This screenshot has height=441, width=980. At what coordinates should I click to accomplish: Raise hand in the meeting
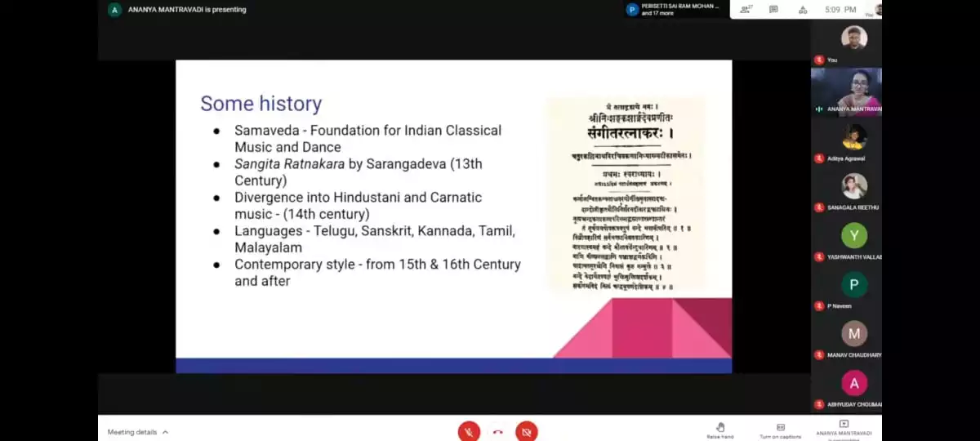(x=720, y=430)
